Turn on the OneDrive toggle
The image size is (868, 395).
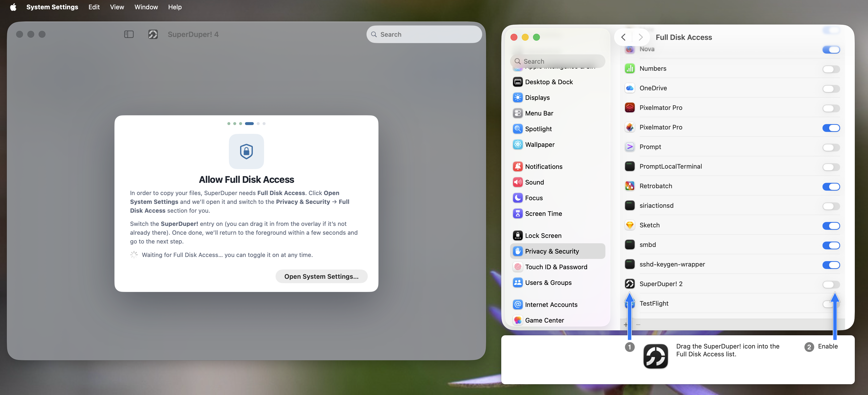pos(831,89)
